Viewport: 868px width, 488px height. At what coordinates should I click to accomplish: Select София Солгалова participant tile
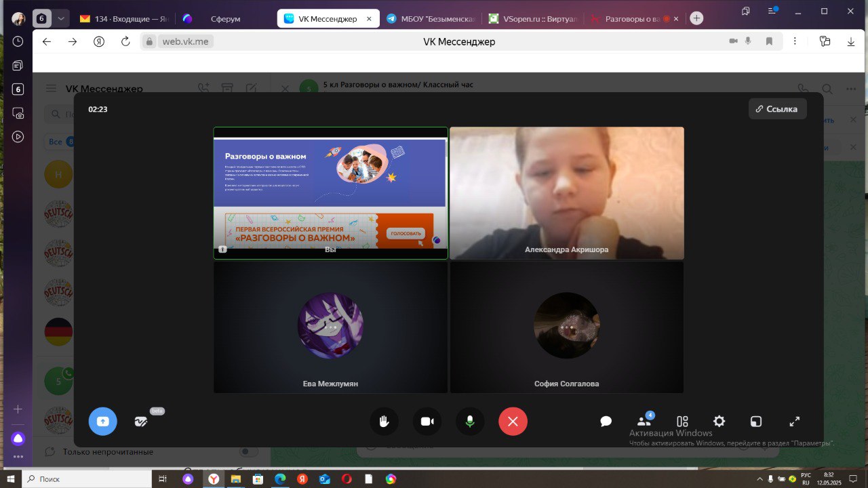567,327
